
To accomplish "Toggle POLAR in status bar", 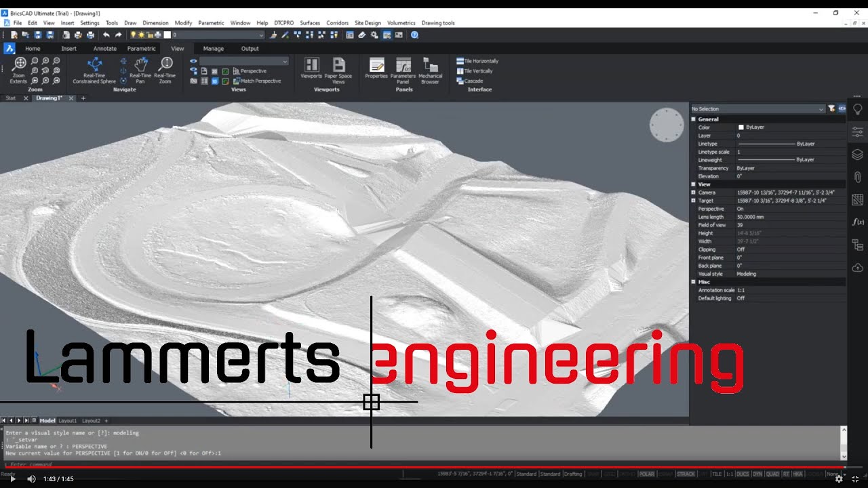I will [646, 474].
